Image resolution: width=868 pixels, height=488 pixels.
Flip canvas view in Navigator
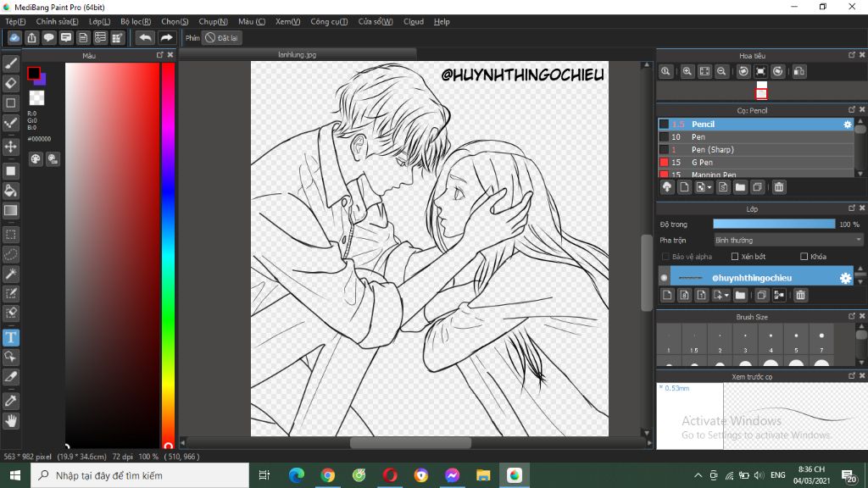(798, 71)
